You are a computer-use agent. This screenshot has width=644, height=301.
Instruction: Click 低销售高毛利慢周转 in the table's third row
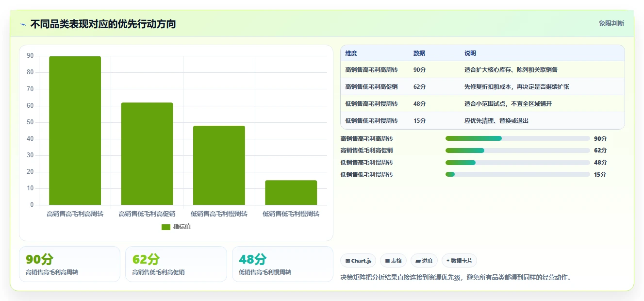coord(372,104)
